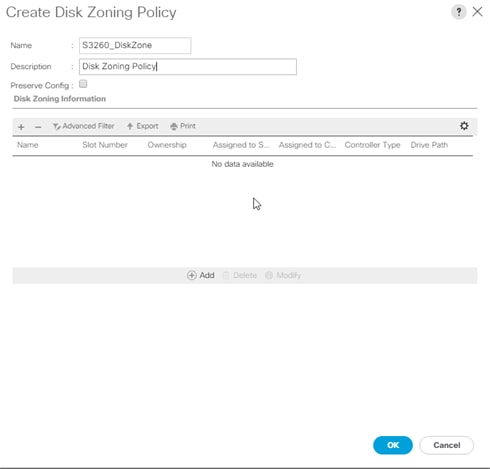Click the grayed Modify button
This screenshot has width=490, height=469.
(x=283, y=275)
